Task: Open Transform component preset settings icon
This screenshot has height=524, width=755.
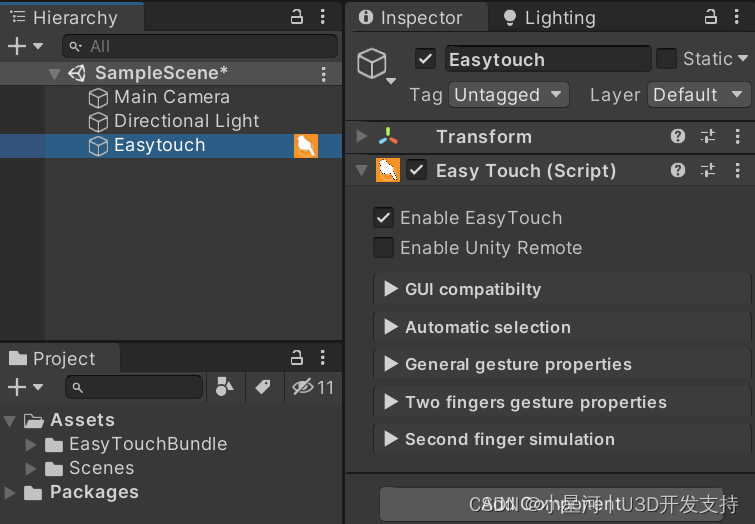Action: coord(707,136)
